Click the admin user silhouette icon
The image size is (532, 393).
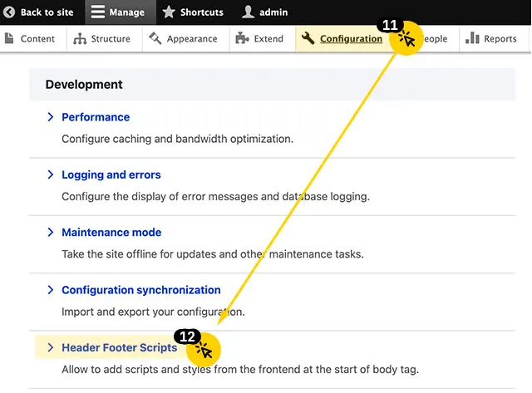point(248,12)
